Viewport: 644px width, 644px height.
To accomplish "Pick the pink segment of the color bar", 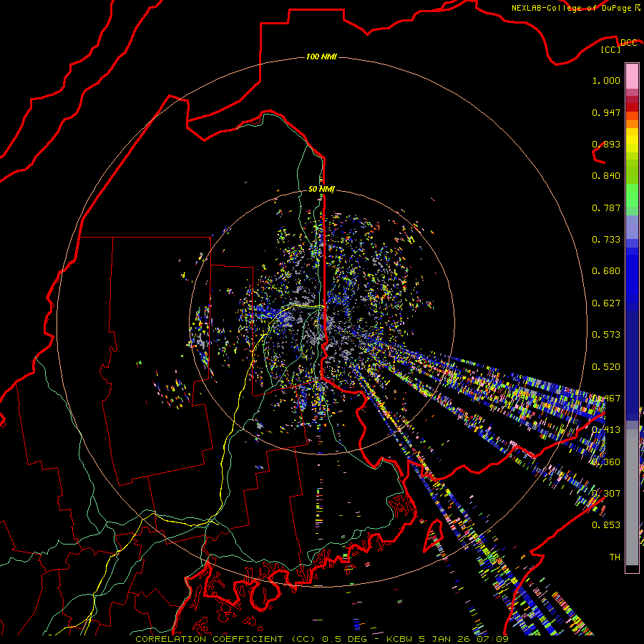I will pyautogui.click(x=632, y=76).
